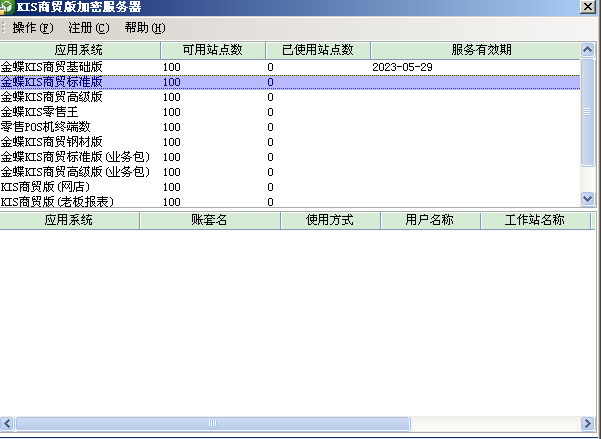Click the 使用方式 column header

pyautogui.click(x=330, y=220)
